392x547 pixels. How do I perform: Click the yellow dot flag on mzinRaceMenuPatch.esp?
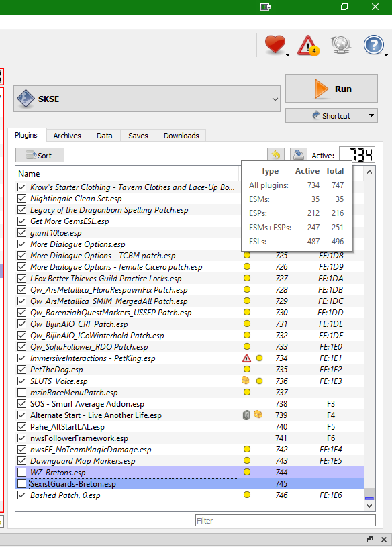(247, 392)
